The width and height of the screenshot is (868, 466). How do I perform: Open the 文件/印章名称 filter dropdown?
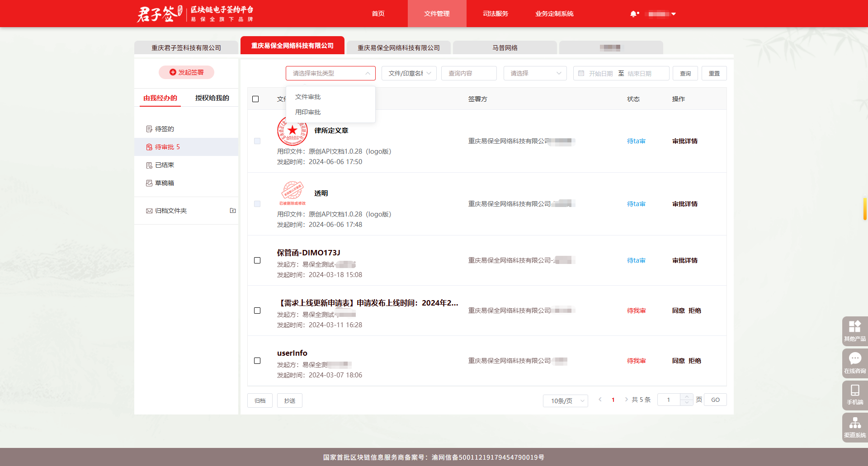pyautogui.click(x=409, y=73)
